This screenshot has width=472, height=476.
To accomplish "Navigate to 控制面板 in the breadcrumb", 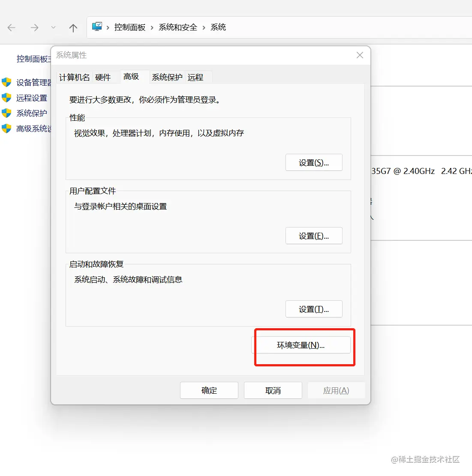I will [130, 27].
